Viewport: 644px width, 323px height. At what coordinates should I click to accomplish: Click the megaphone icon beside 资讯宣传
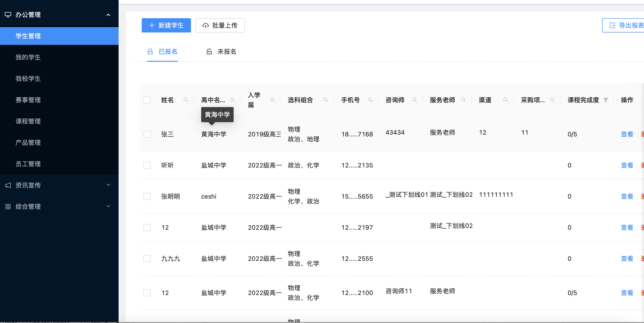click(8, 185)
